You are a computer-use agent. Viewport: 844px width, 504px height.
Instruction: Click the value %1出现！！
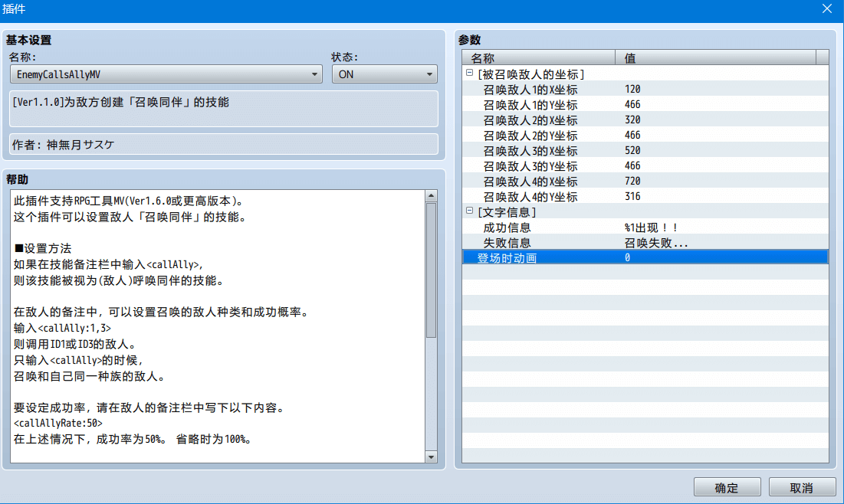point(651,227)
